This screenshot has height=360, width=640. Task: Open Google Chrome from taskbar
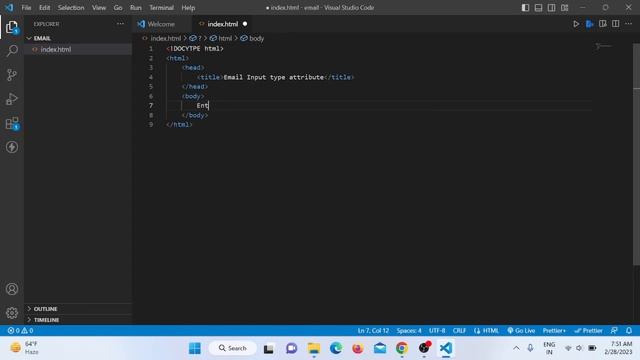[x=402, y=348]
